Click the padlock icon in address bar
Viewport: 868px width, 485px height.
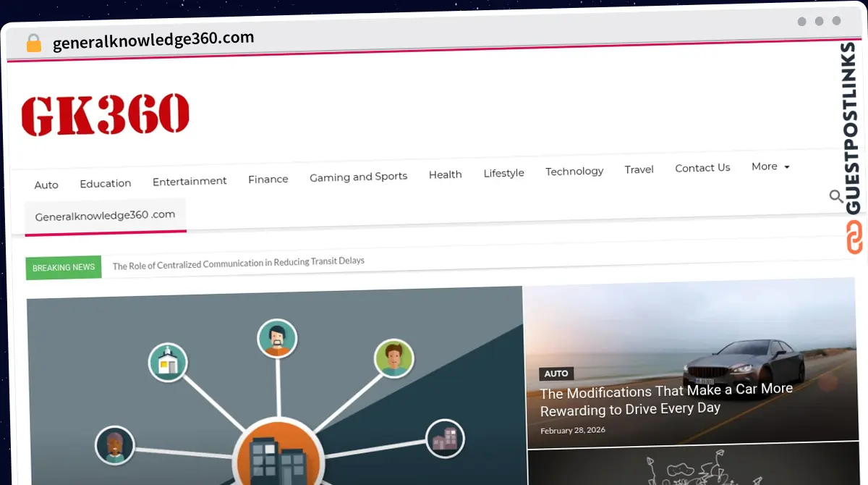pyautogui.click(x=34, y=43)
